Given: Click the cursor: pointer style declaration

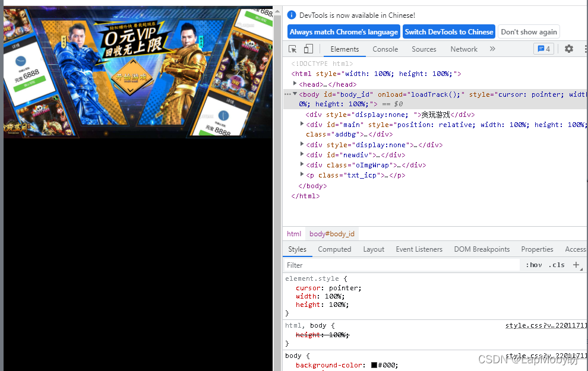Looking at the screenshot, I should [x=328, y=288].
